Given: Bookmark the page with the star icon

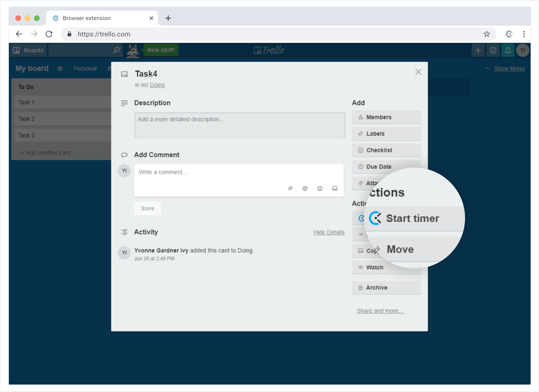Looking at the screenshot, I should click(486, 34).
